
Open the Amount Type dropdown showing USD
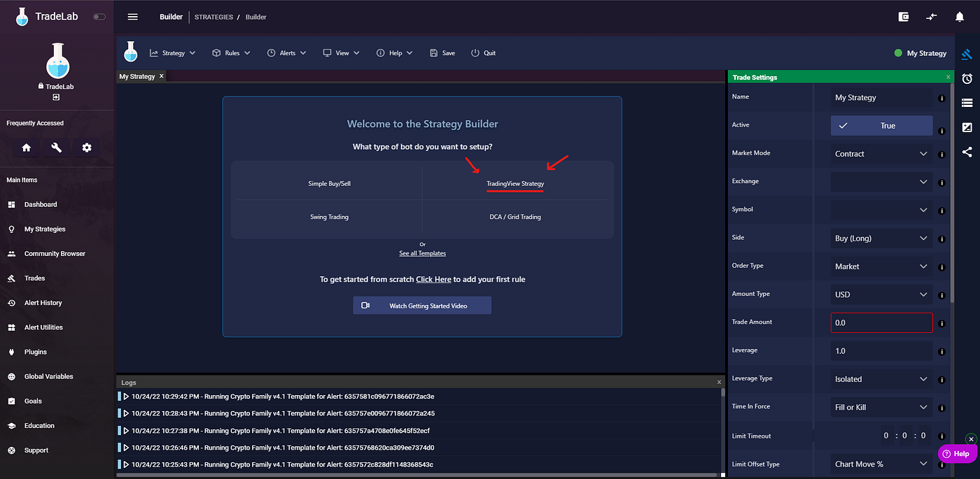[x=881, y=294]
